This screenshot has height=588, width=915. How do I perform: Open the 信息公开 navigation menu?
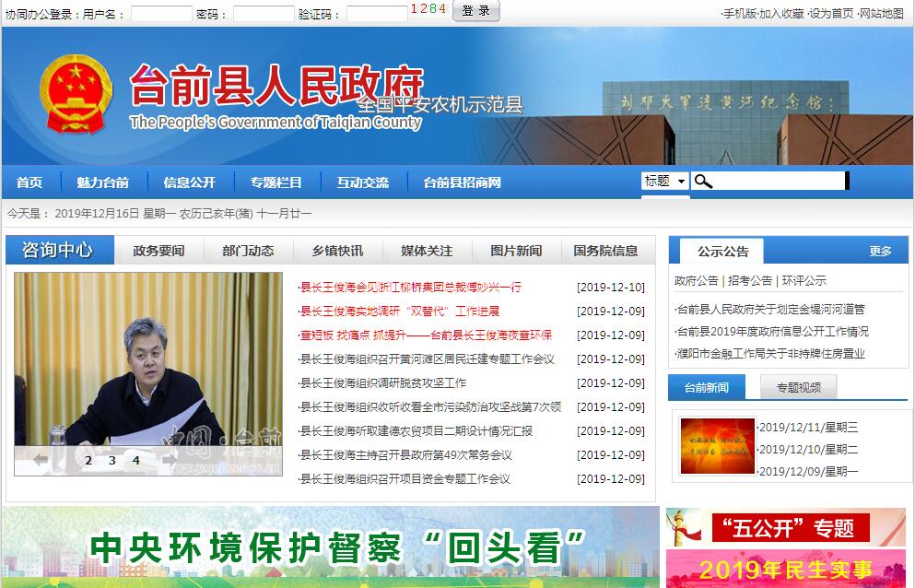coord(189,182)
